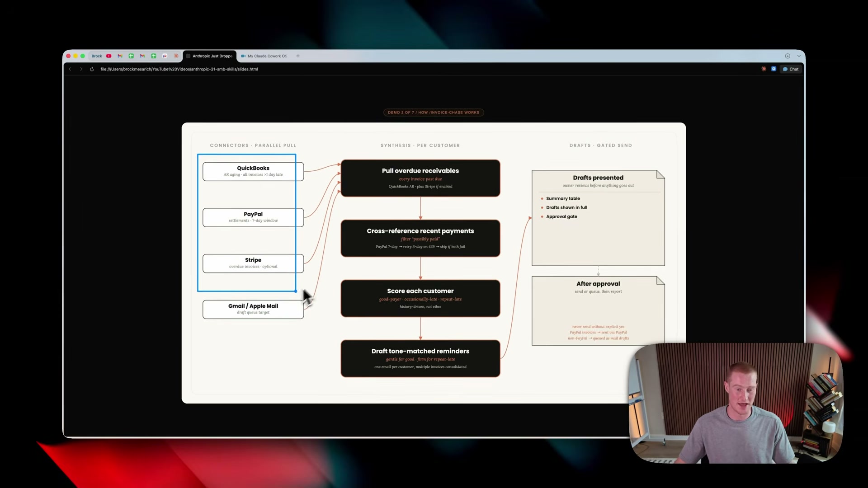This screenshot has width=868, height=488.
Task: Click the browser back arrow
Action: coord(70,69)
